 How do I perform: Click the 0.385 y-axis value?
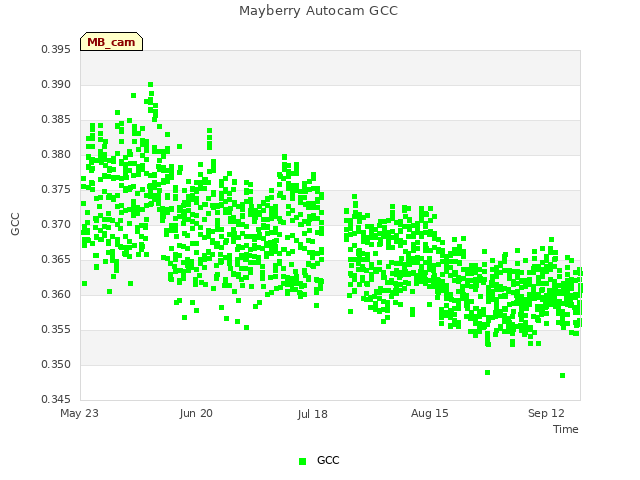[x=56, y=120]
